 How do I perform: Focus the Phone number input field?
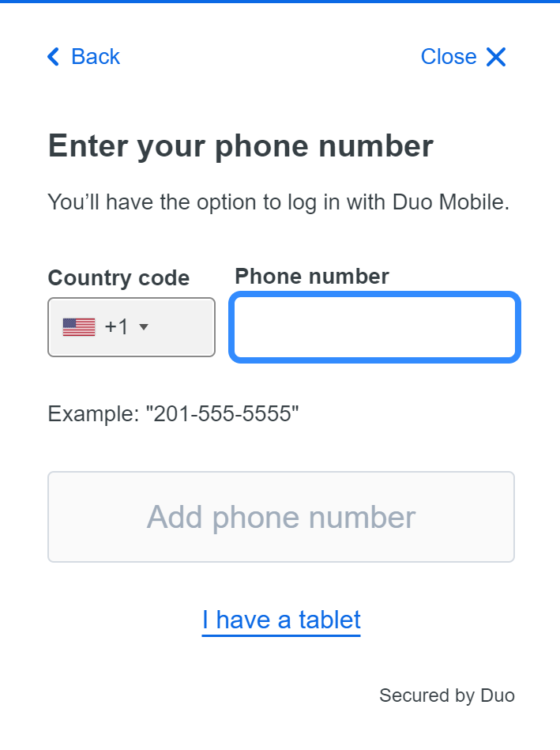click(x=374, y=327)
